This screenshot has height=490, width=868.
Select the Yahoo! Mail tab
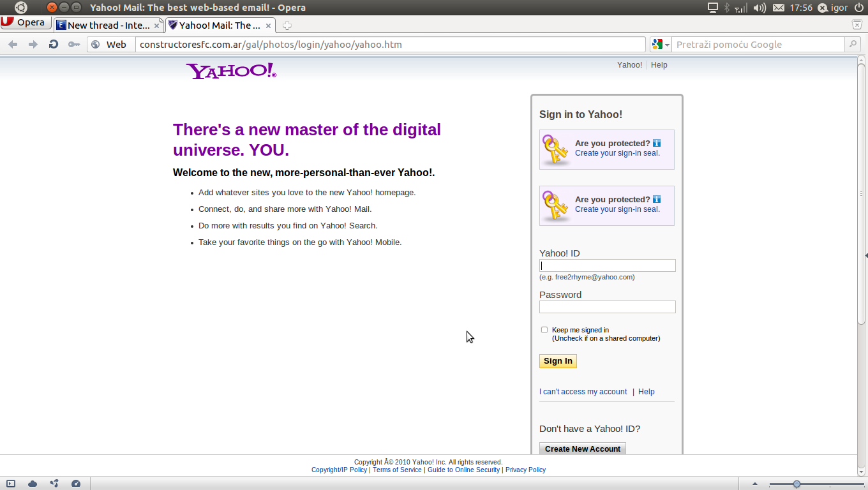220,26
